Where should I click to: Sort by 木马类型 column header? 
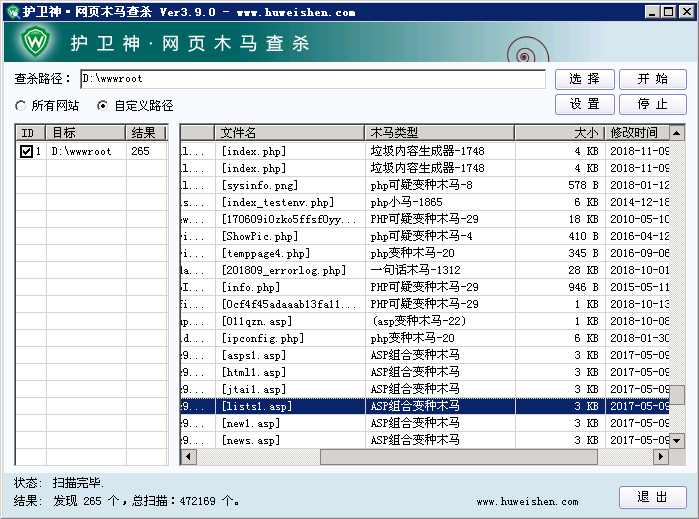pos(440,133)
